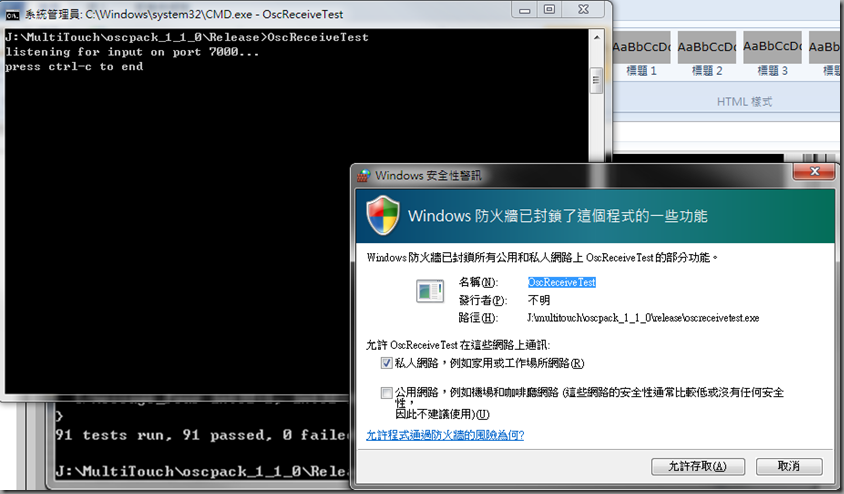The image size is (844, 494).
Task: Click the Allow access (允許存取) button
Action: [698, 466]
